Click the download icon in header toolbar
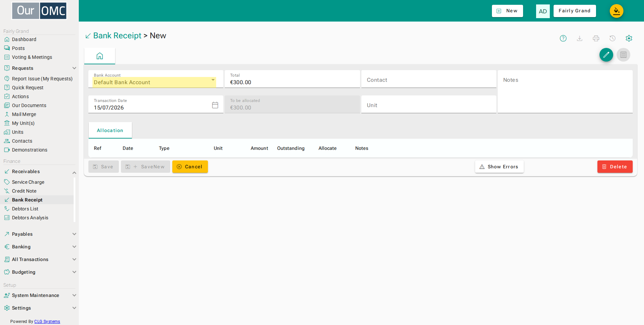Screen dimensions: 644x325 580,38
